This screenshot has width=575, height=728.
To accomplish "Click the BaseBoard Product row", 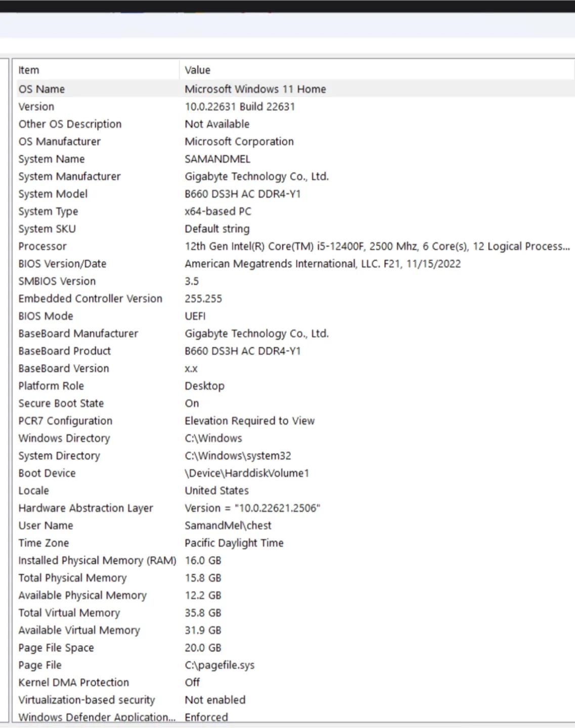I will point(64,351).
